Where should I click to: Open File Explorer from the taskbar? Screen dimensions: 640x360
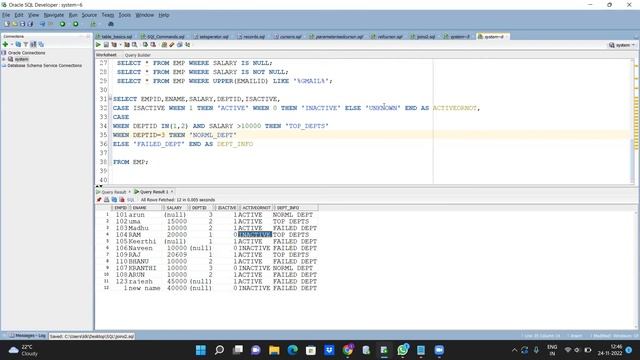tap(274, 350)
